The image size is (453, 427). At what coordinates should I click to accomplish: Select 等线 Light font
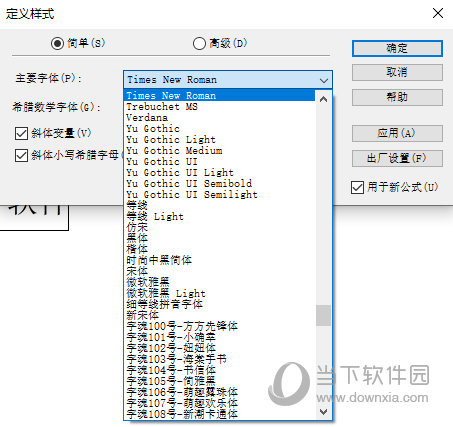click(220, 217)
